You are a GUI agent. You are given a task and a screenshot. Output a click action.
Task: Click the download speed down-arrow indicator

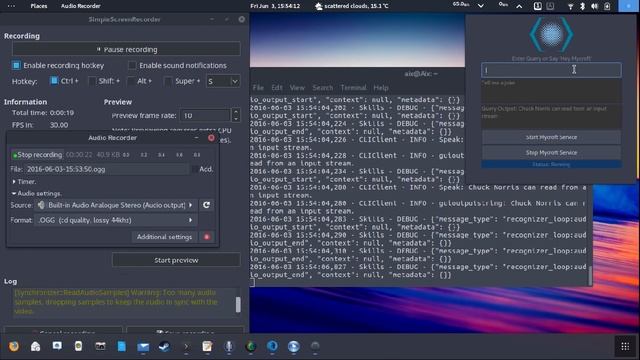click(x=481, y=6)
